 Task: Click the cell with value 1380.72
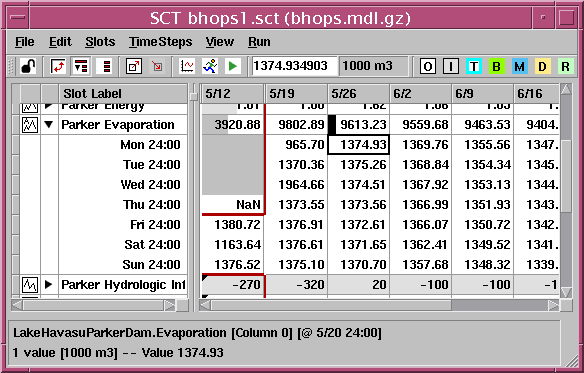click(233, 224)
